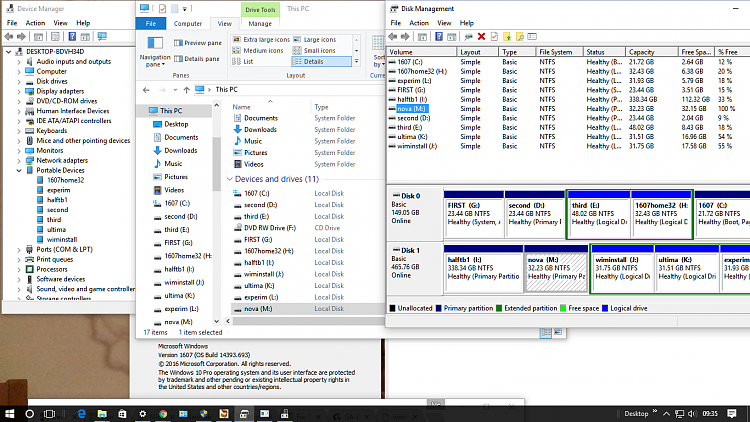Collapse the Devices and drives group
Viewport: 750px width, 422px height.
230,179
